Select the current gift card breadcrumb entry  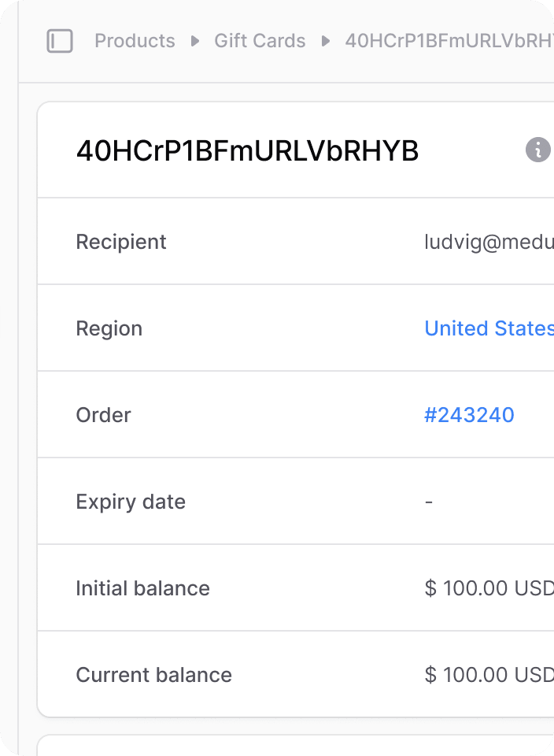coord(449,41)
